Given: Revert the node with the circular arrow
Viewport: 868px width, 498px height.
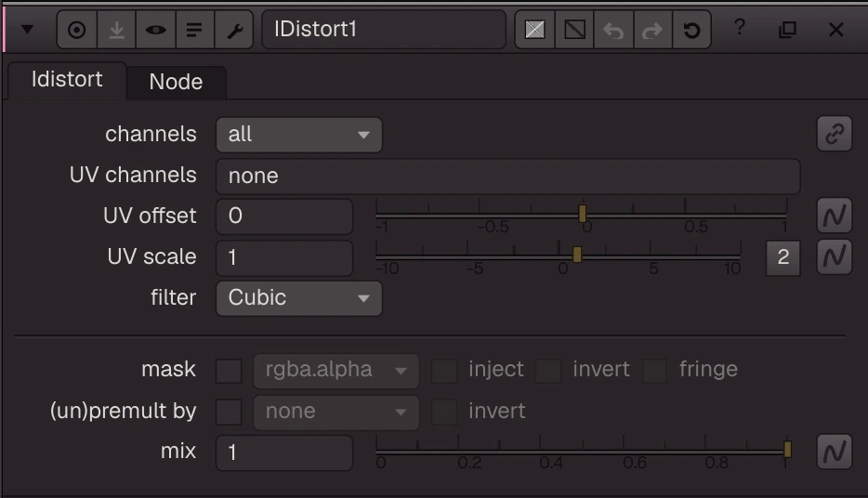Looking at the screenshot, I should (x=691, y=30).
